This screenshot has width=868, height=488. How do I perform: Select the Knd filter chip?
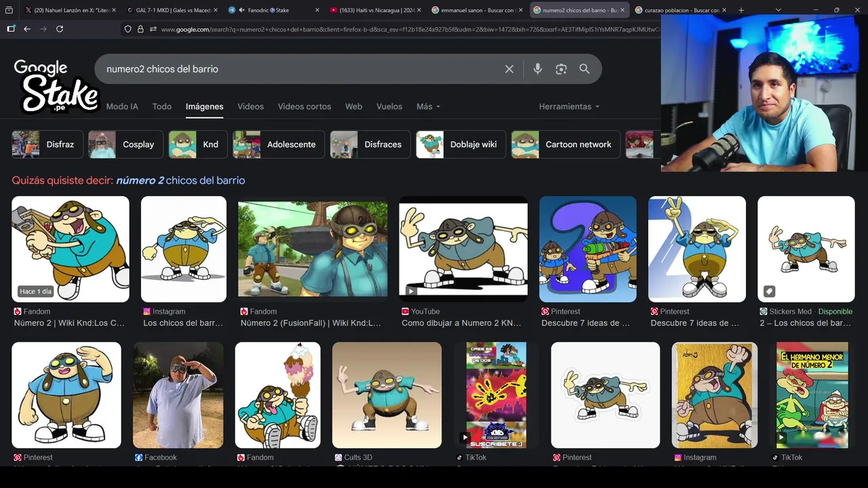click(198, 144)
